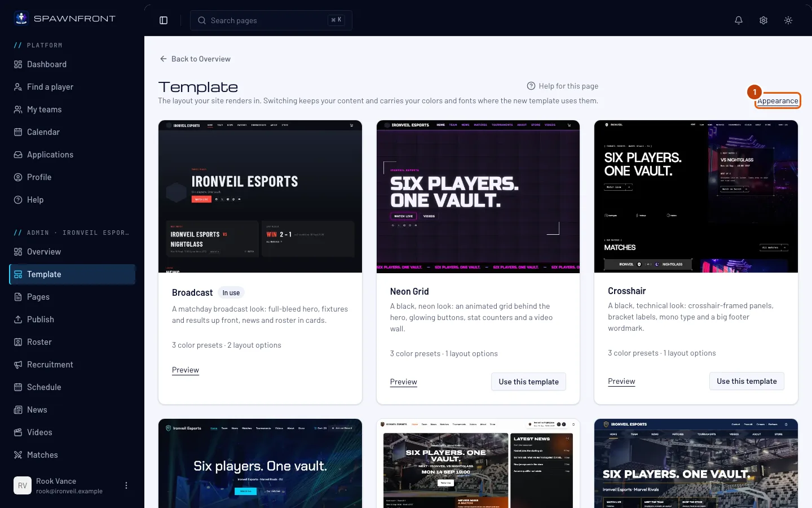Viewport: 812px width, 508px height.
Task: Click the 'In use' badge on Broadcast
Action: [231, 293]
